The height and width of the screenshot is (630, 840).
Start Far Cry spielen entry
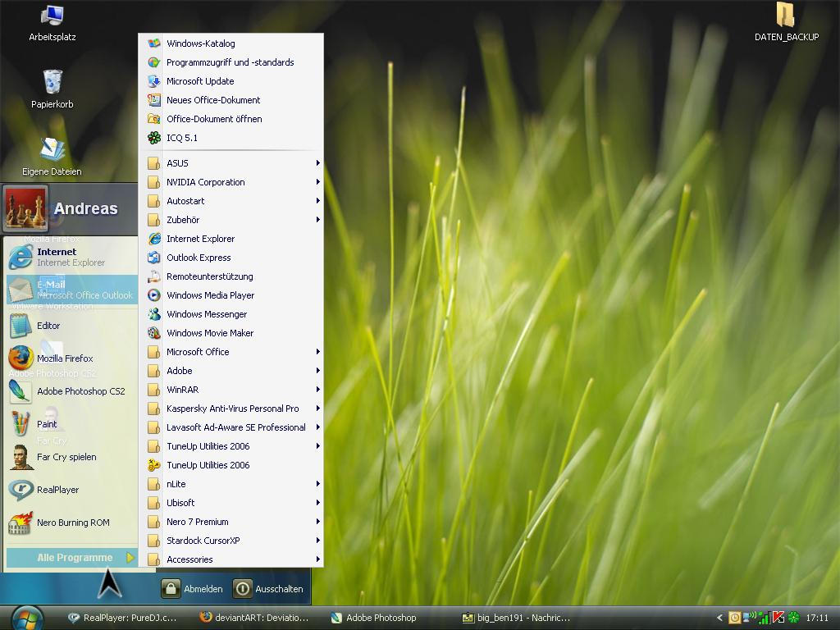pyautogui.click(x=71, y=457)
